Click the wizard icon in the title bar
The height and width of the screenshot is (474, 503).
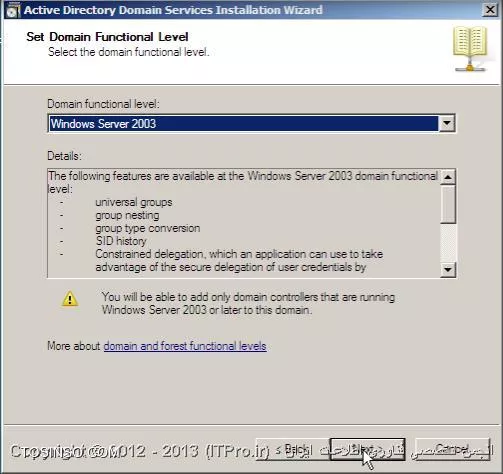point(13,10)
